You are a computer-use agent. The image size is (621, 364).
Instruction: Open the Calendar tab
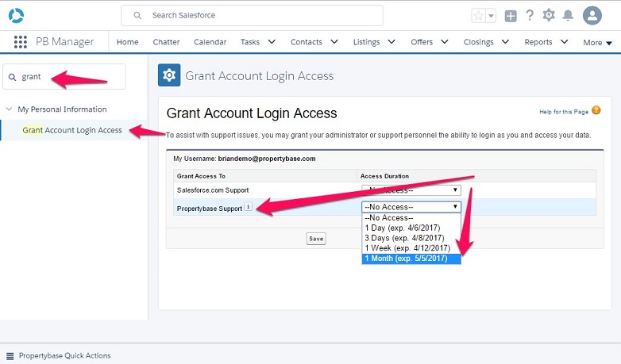coord(210,42)
